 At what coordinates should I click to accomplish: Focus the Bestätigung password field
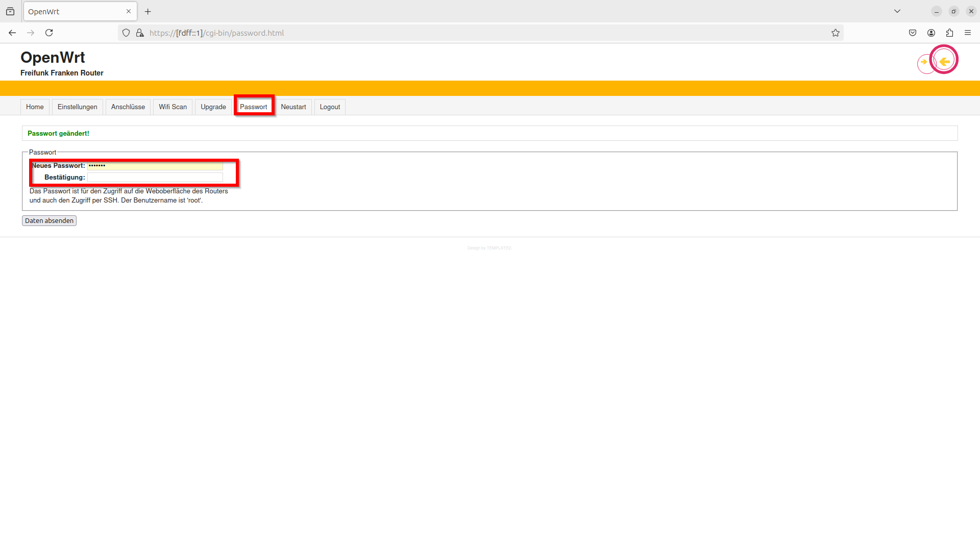coord(155,178)
